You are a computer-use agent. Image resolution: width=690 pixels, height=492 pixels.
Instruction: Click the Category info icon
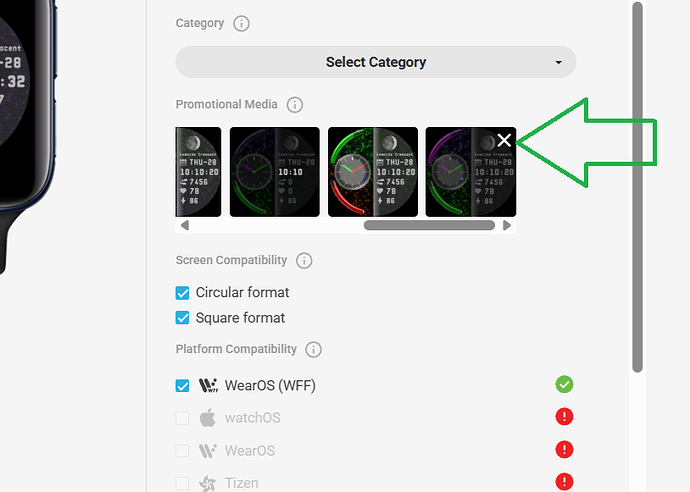coord(241,23)
